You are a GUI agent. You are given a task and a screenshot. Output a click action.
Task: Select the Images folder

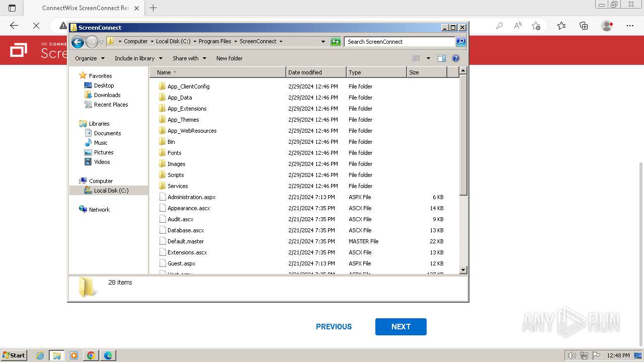tap(176, 164)
